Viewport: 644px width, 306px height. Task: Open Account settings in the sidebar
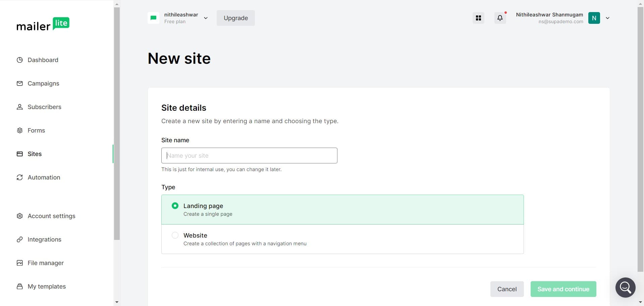[51, 216]
